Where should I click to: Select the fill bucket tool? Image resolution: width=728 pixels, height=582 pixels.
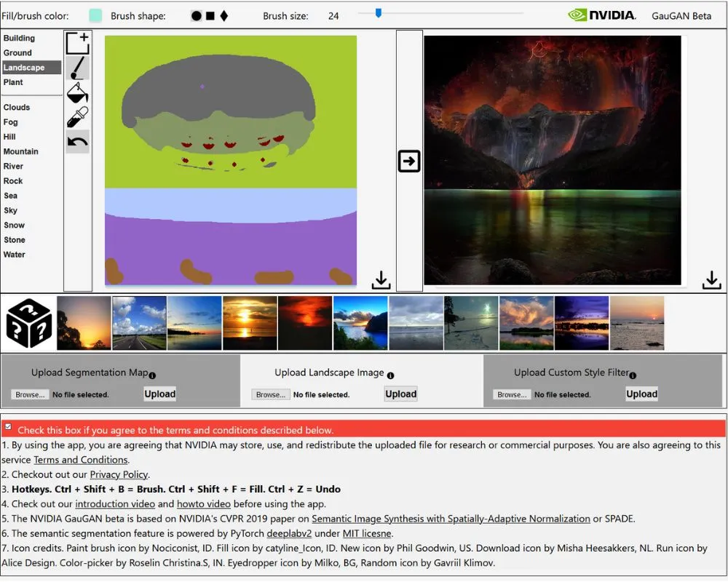pyautogui.click(x=78, y=93)
